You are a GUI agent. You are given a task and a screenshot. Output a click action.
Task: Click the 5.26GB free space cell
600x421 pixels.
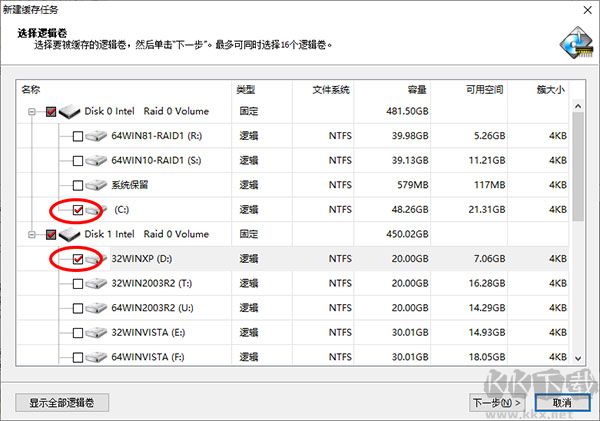click(489, 136)
